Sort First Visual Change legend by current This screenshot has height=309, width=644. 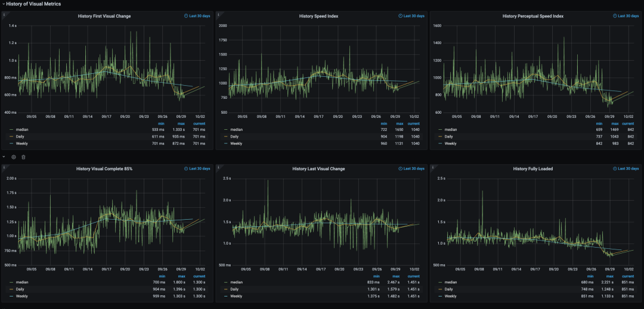tap(199, 123)
